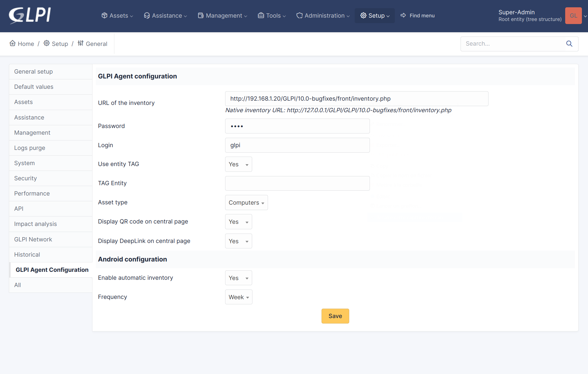Viewport: 588px width, 374px height.
Task: Focus the URL of the inventory field
Action: (357, 99)
